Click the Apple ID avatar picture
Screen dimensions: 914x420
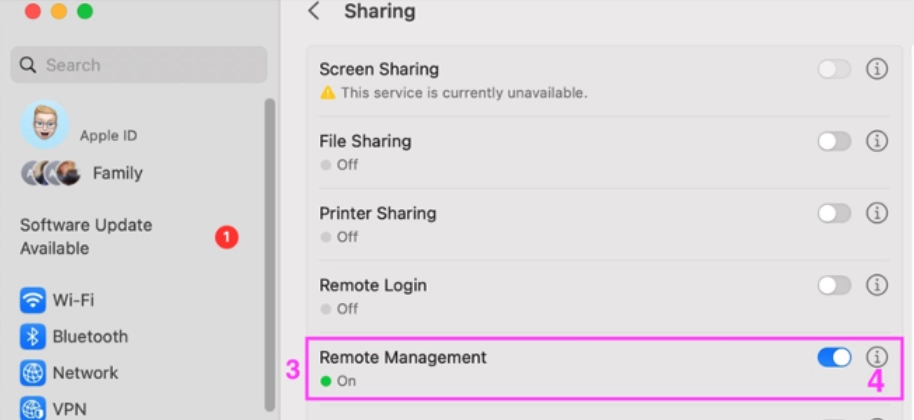click(x=44, y=125)
